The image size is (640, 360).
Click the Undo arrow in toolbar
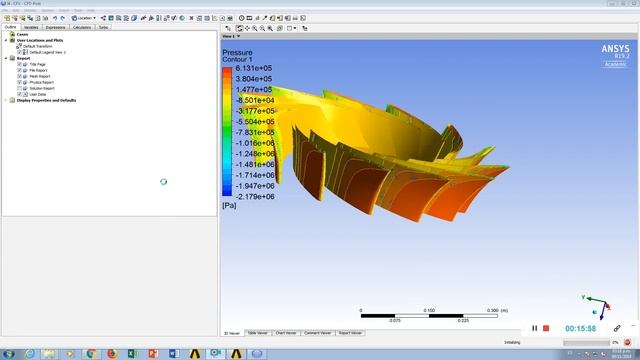pos(55,18)
